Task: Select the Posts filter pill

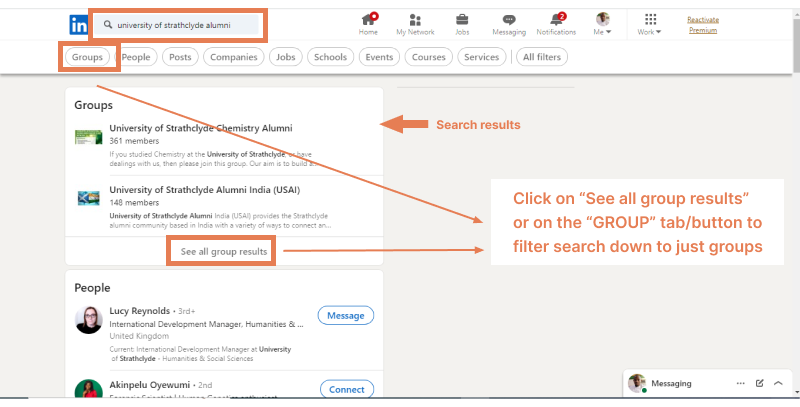Action: 180,57
